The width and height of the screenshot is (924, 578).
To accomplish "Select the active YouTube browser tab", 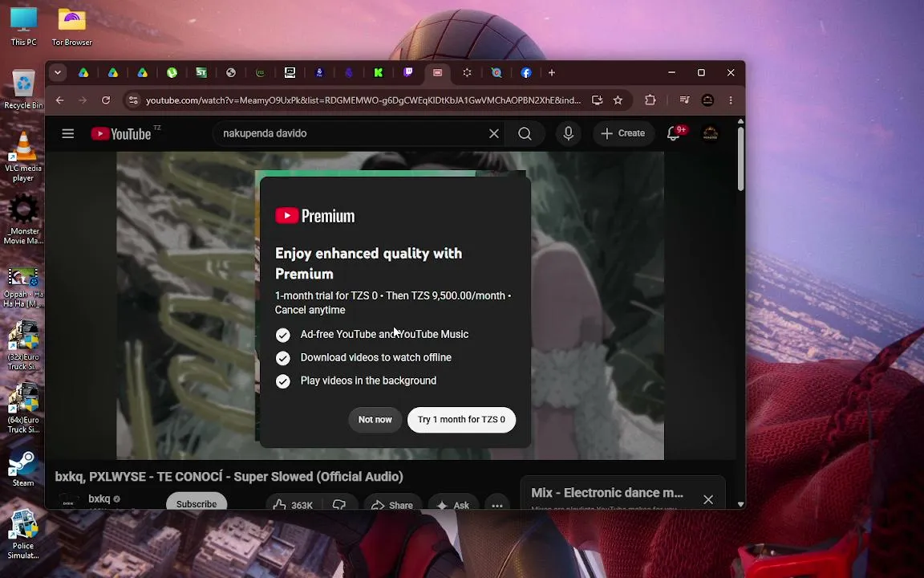I will pyautogui.click(x=437, y=72).
